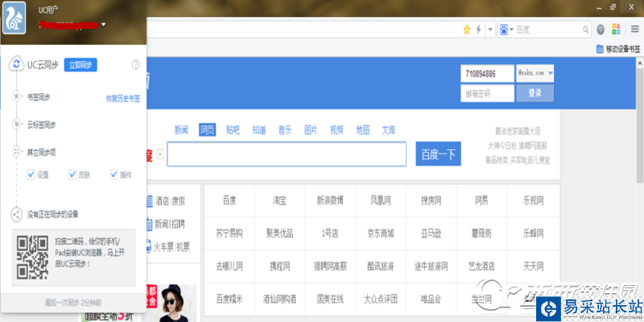This screenshot has width=644, height=322.
Task: Open the 蘑菇街 site link
Action: coord(481,233)
